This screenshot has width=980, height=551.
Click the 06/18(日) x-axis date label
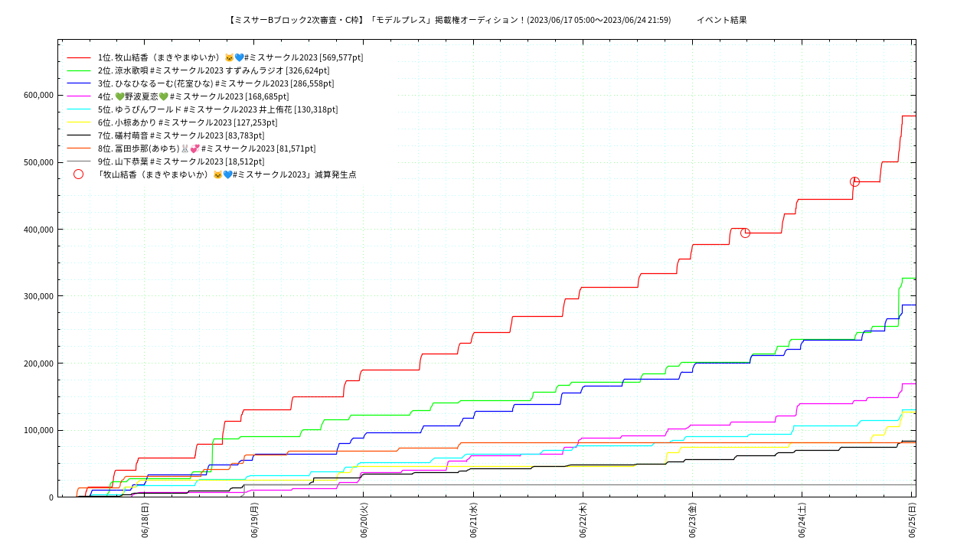[x=145, y=520]
